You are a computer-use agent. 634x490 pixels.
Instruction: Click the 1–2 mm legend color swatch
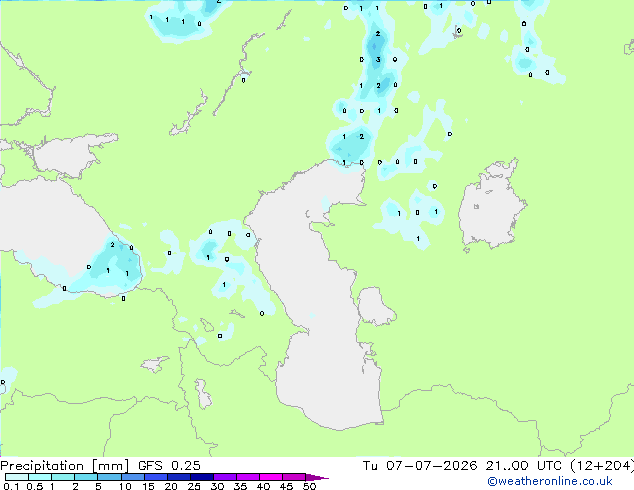click(x=63, y=477)
